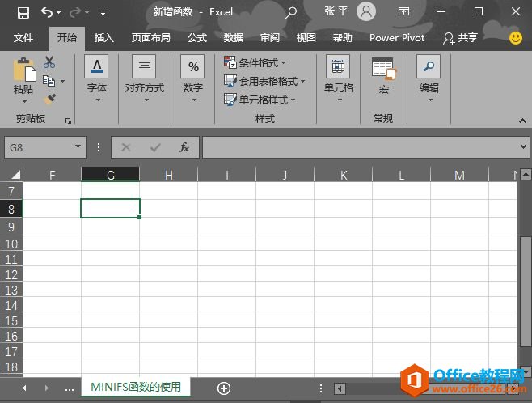Select column H header
Viewport: 532px width, 403px height.
point(169,175)
